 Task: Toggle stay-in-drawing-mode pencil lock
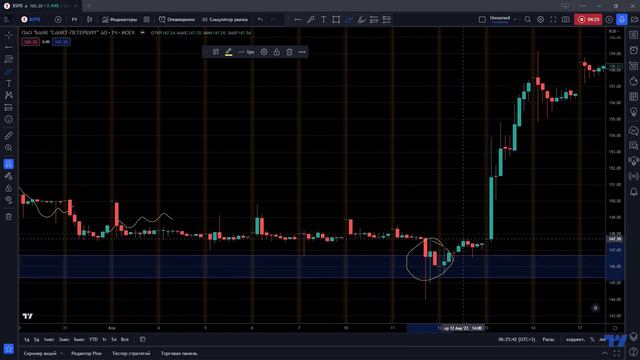tap(9, 176)
